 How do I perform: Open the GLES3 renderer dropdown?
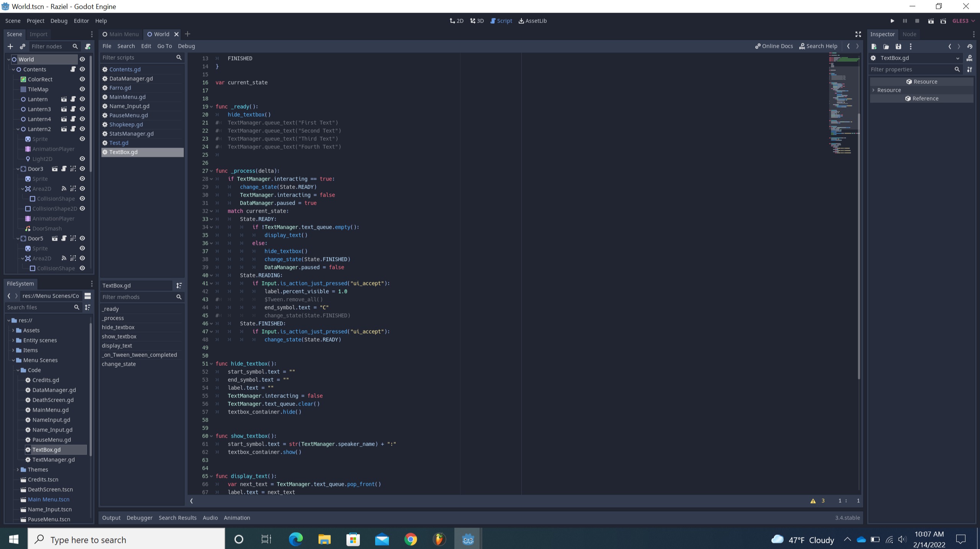click(x=962, y=21)
